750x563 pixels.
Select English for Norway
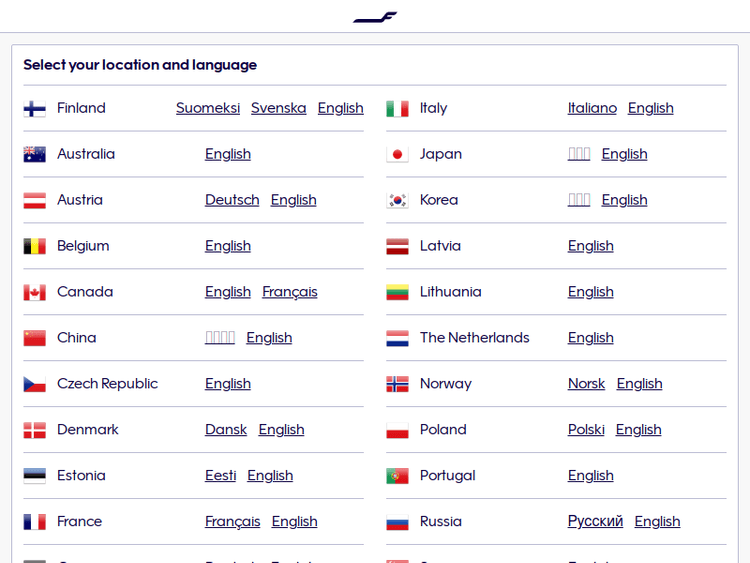pyautogui.click(x=640, y=384)
